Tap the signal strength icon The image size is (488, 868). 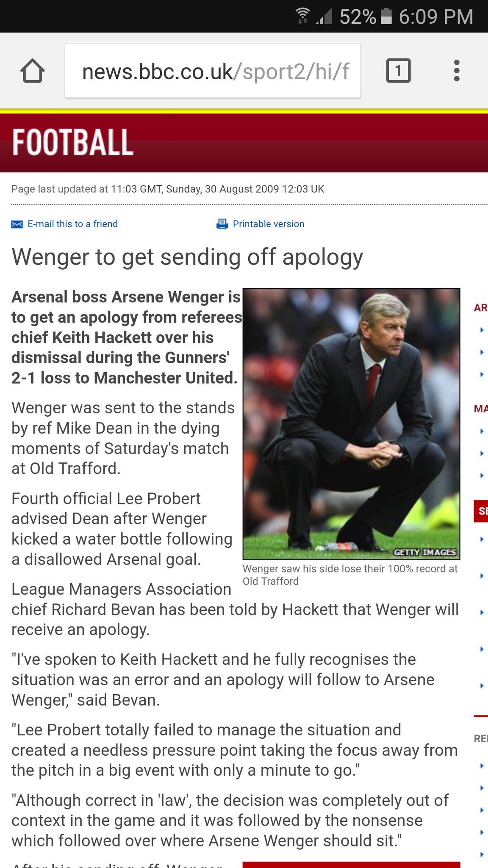pyautogui.click(x=324, y=17)
